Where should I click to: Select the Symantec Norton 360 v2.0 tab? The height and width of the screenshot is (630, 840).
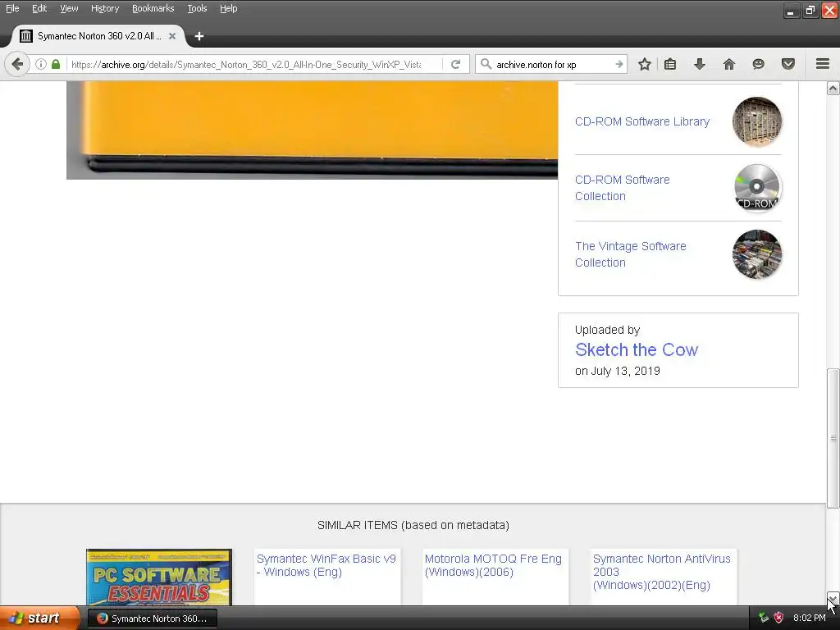point(98,36)
